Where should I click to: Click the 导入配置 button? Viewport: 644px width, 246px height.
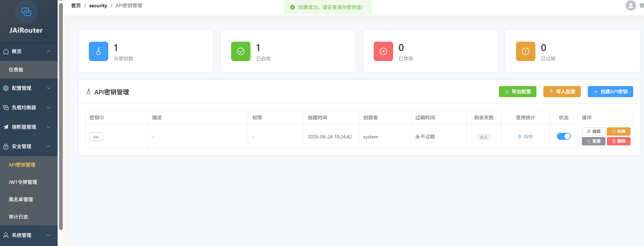tap(562, 92)
